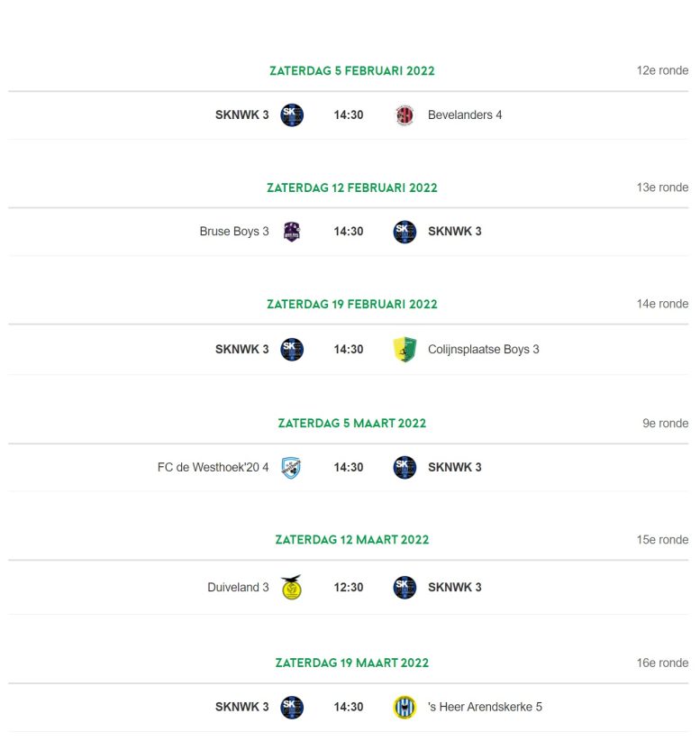The image size is (700, 741).
Task: Open FC de Westhoek'20 4 team name
Action: pyautogui.click(x=213, y=467)
